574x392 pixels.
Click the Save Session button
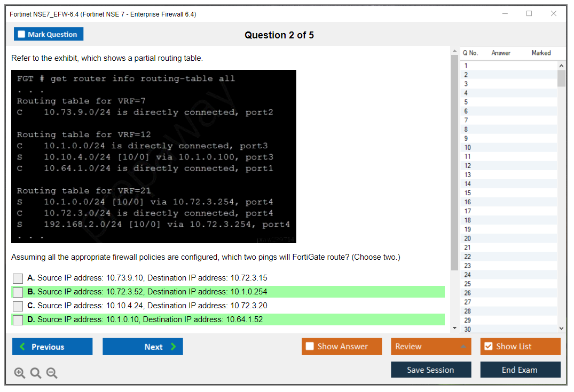431,370
